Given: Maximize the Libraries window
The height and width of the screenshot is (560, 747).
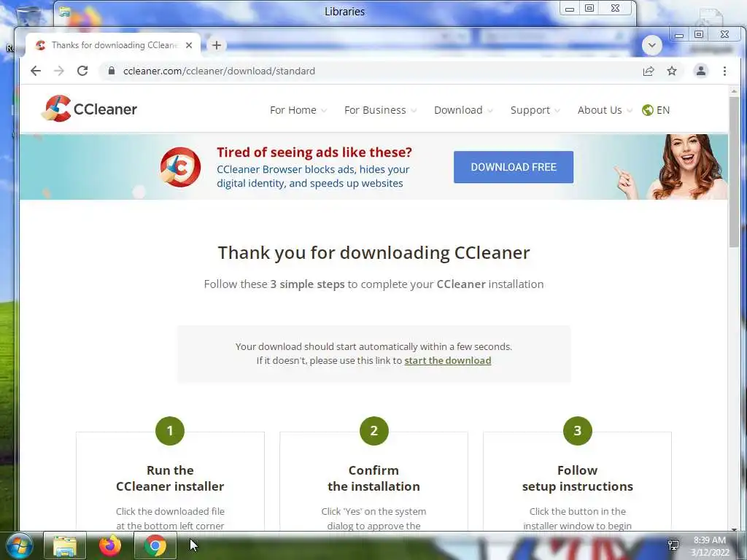Looking at the screenshot, I should (x=589, y=8).
